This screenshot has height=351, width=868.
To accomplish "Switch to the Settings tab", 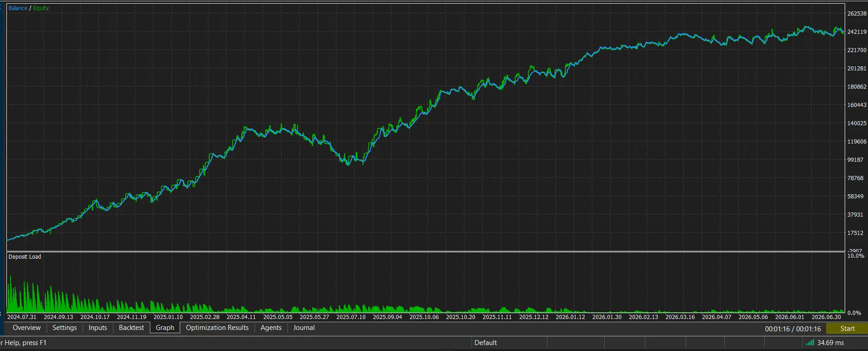I will coord(64,328).
